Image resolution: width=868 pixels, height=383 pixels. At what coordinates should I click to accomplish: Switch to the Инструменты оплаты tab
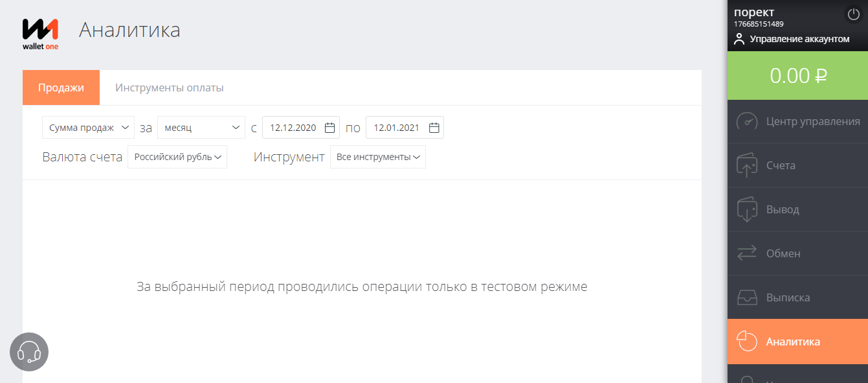pos(170,87)
